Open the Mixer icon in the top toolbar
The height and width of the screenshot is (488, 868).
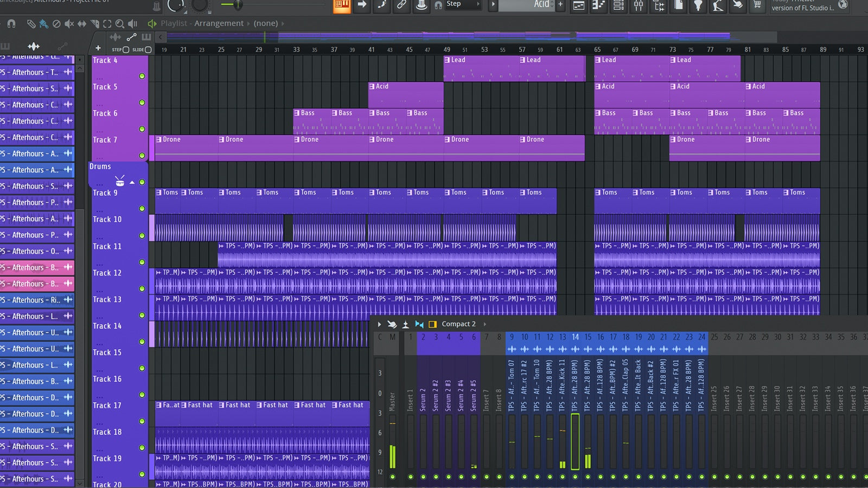coord(639,5)
